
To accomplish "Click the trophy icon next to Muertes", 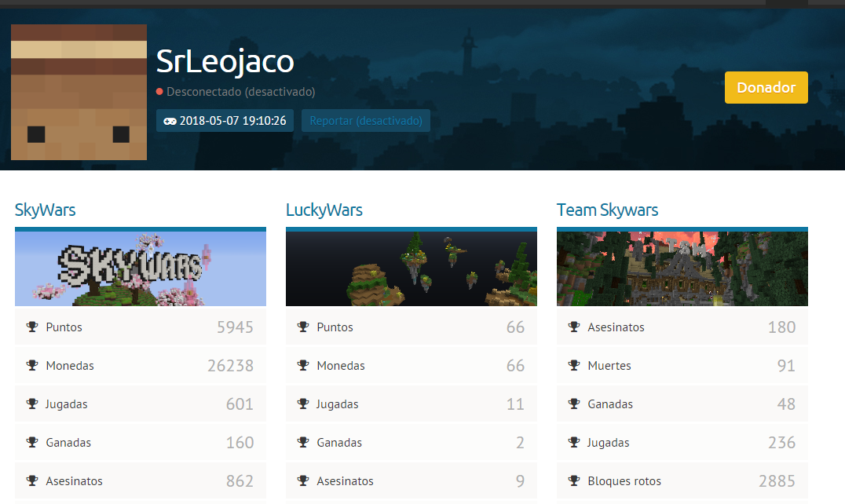I will point(574,365).
